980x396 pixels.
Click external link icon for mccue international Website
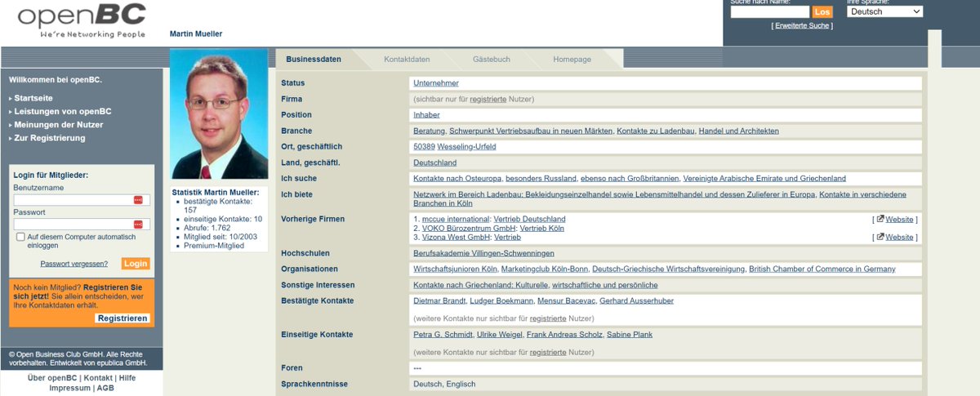coord(880,219)
